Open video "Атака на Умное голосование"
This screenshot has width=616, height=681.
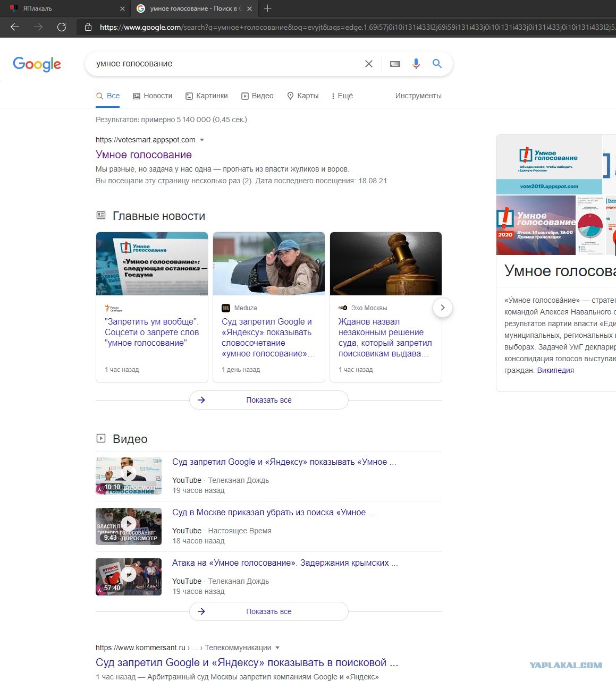(x=285, y=563)
